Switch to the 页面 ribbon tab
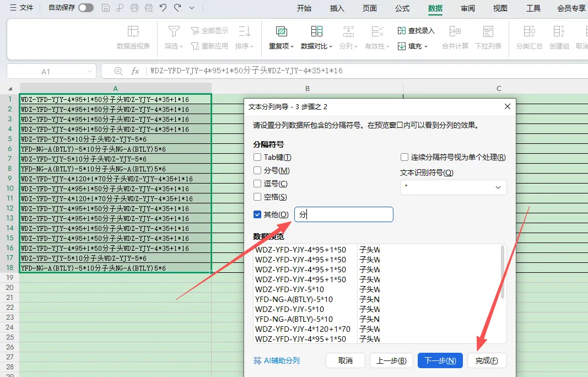This screenshot has height=377, width=588. pos(369,8)
